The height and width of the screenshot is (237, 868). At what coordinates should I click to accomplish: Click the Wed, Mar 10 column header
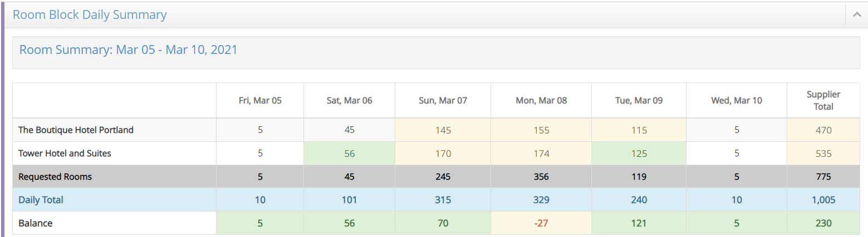737,101
